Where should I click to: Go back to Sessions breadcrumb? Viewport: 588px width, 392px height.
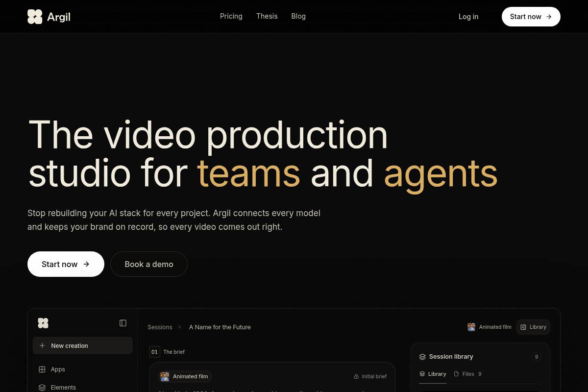(x=160, y=327)
